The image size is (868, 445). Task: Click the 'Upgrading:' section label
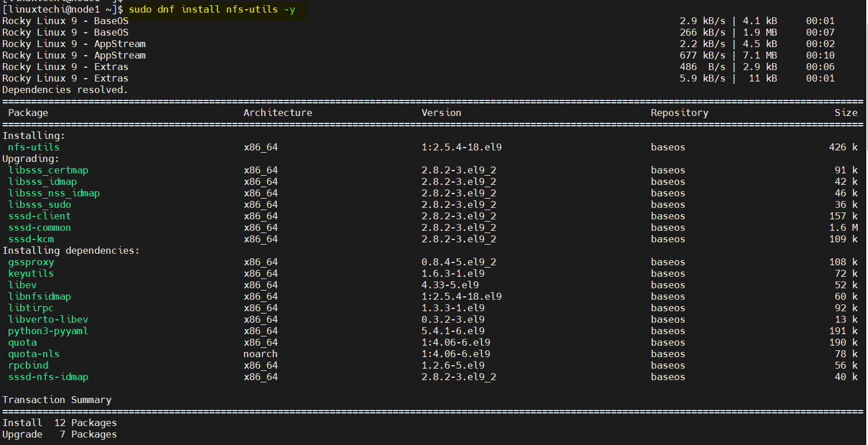[x=31, y=159]
